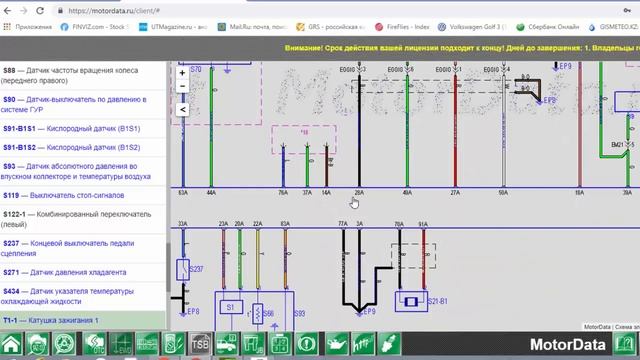Select S91-B1S1 oxygen sensor entry
This screenshot has height=360, width=640.
pos(83,129)
